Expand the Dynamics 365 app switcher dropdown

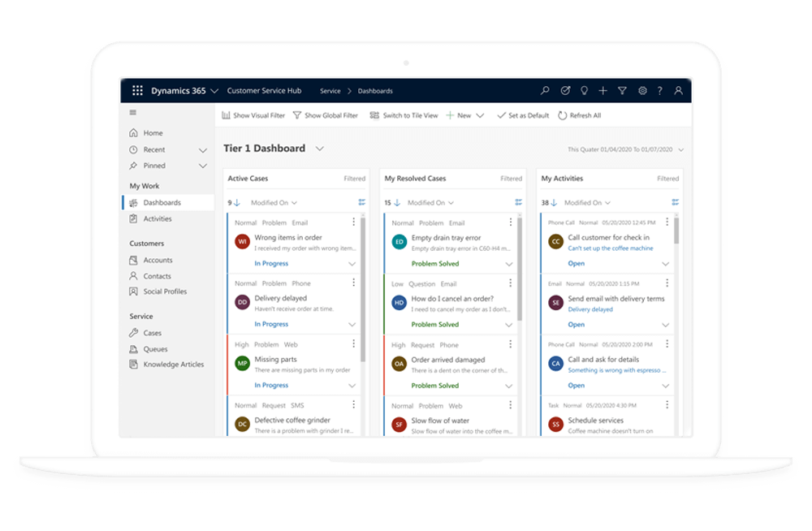click(214, 91)
